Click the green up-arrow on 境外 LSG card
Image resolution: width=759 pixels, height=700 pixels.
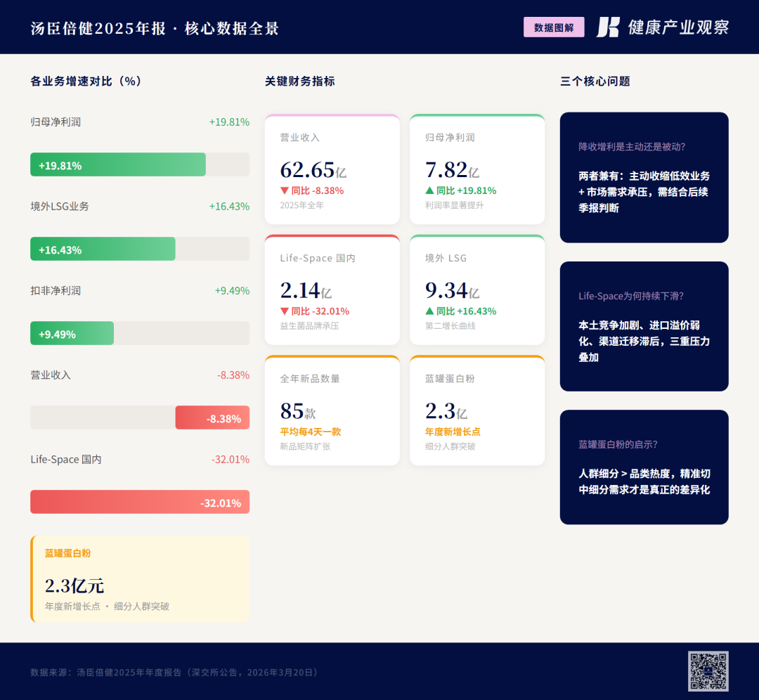pyautogui.click(x=430, y=311)
